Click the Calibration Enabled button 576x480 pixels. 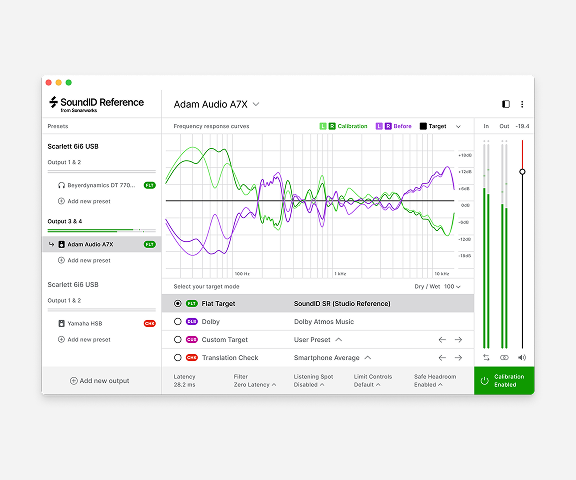(504, 381)
